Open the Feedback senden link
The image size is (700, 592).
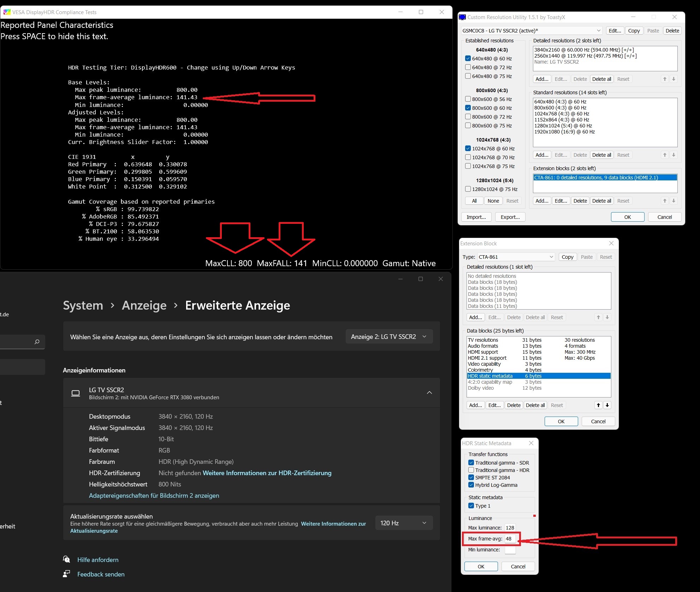(101, 574)
